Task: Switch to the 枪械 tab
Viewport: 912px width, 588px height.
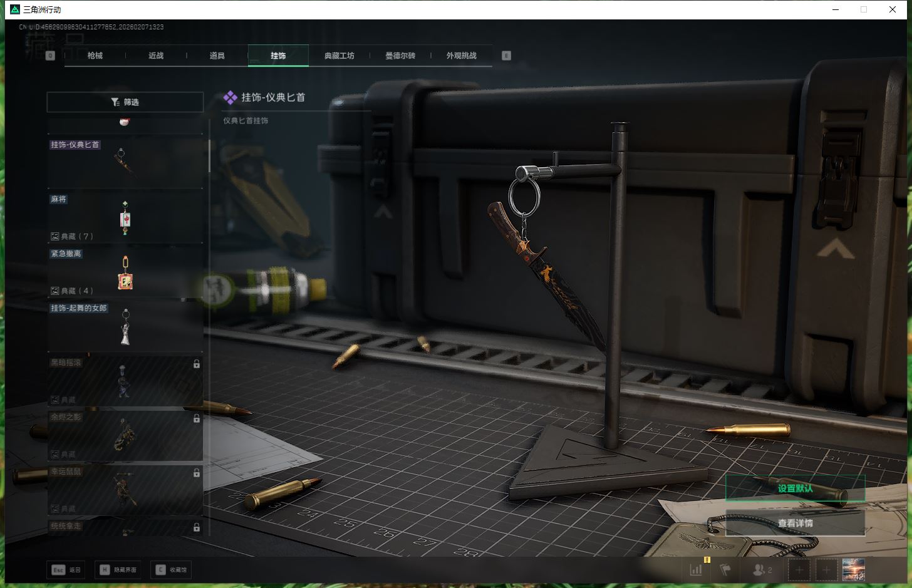Action: coord(95,56)
